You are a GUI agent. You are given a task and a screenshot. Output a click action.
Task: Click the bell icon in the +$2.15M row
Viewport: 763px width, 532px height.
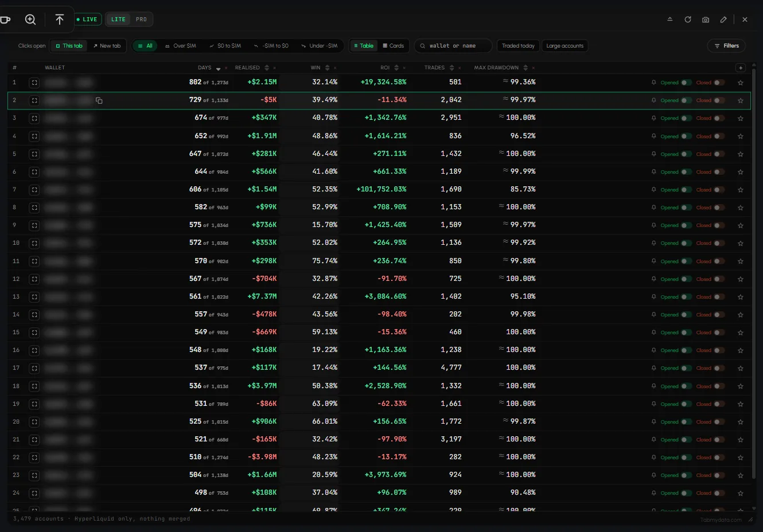(x=653, y=83)
